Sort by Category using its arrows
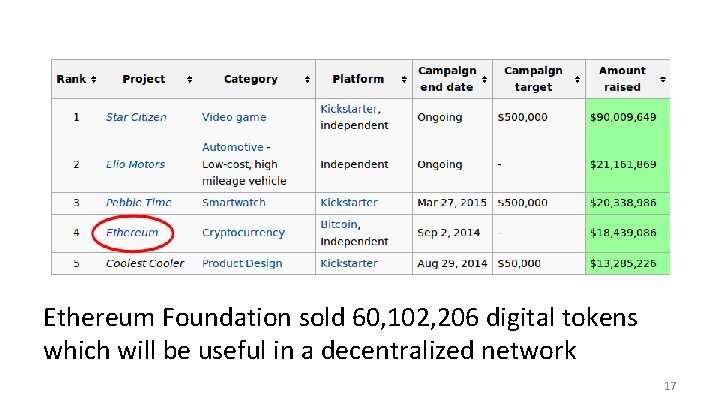The width and height of the screenshot is (720, 405). (305, 79)
